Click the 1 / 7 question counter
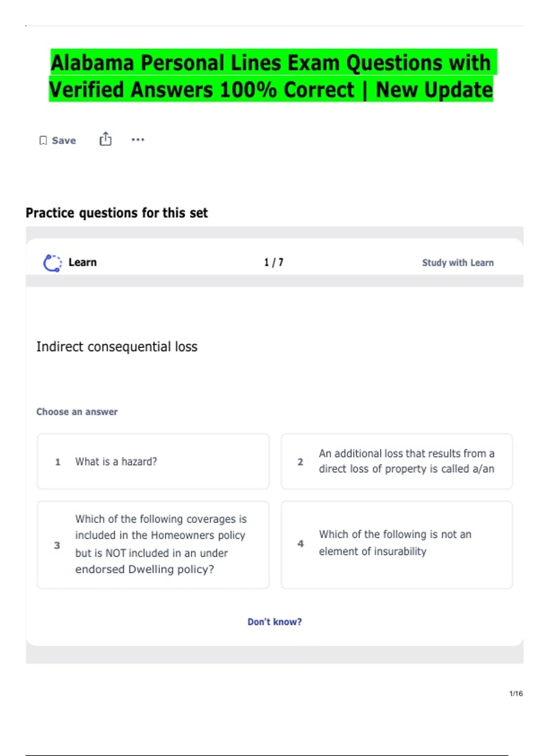Screen dimensions: 534x756 click(x=274, y=262)
